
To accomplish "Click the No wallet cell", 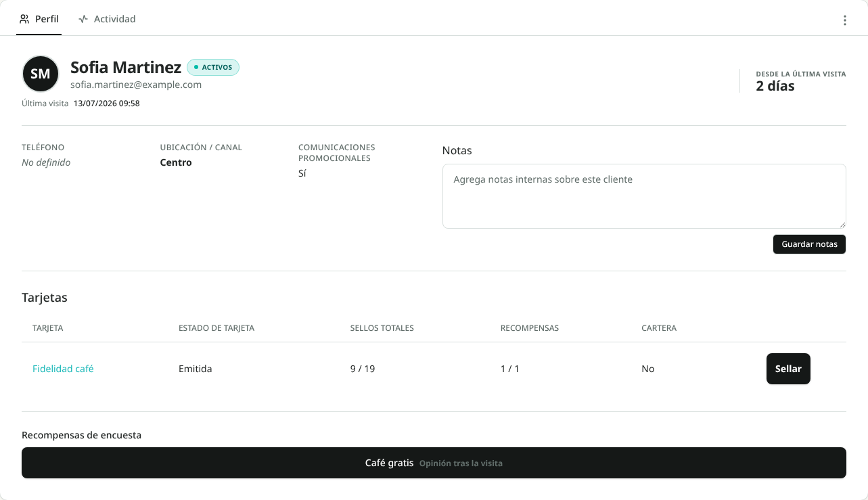I will coord(648,369).
